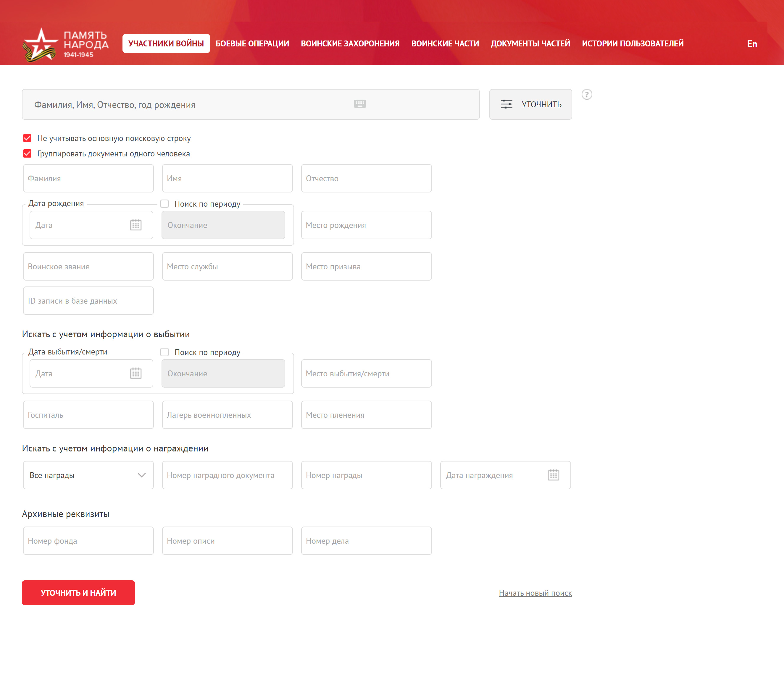Image resolution: width=784 pixels, height=685 pixels.
Task: Expand the 'Все награды' dropdown
Action: (88, 475)
